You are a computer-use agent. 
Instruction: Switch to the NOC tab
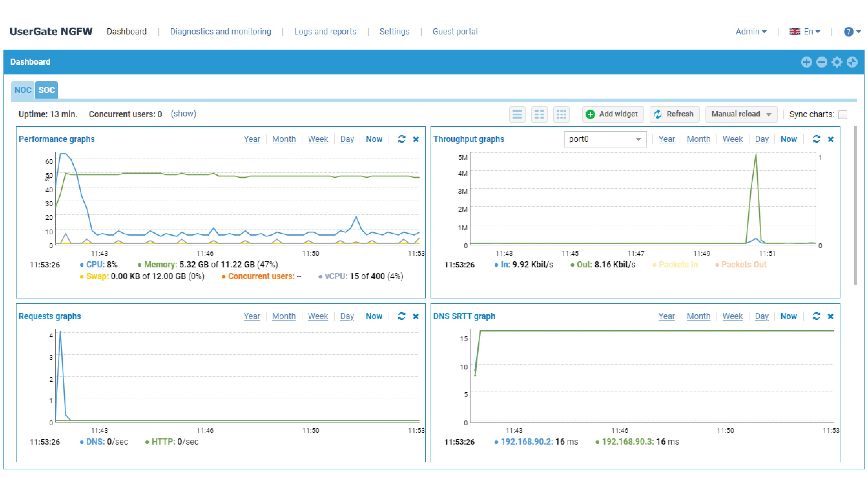click(23, 90)
